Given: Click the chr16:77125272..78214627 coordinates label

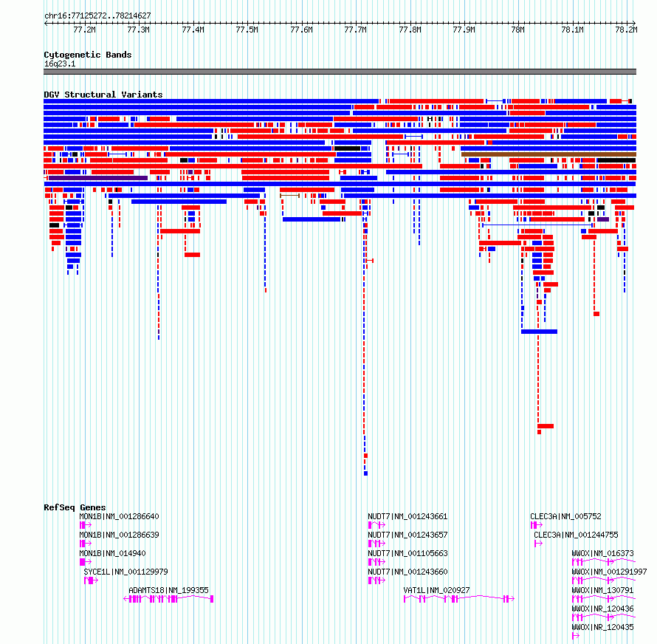Looking at the screenshot, I should click(97, 16).
